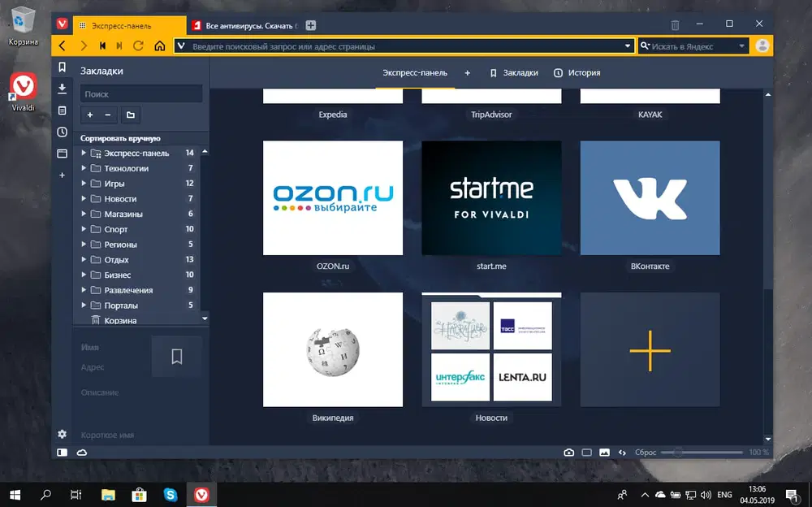Select the Экспресс-панель start page tab
Viewport: 812px width, 507px height.
click(x=415, y=73)
